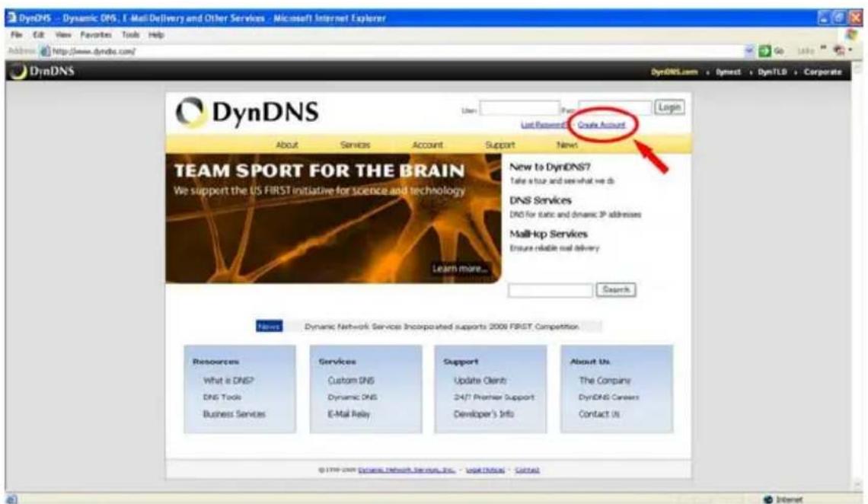Click the Internet Explorer title bar icon

[11, 18]
